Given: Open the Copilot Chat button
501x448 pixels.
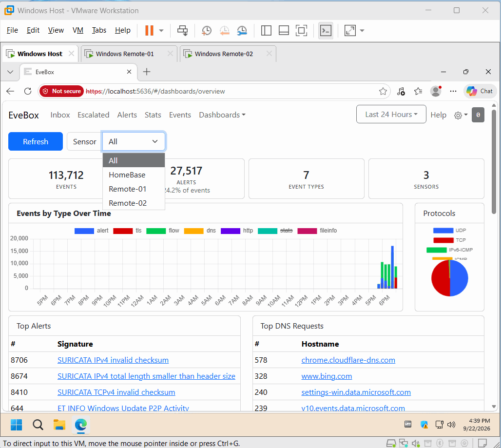Looking at the screenshot, I should tap(480, 91).
